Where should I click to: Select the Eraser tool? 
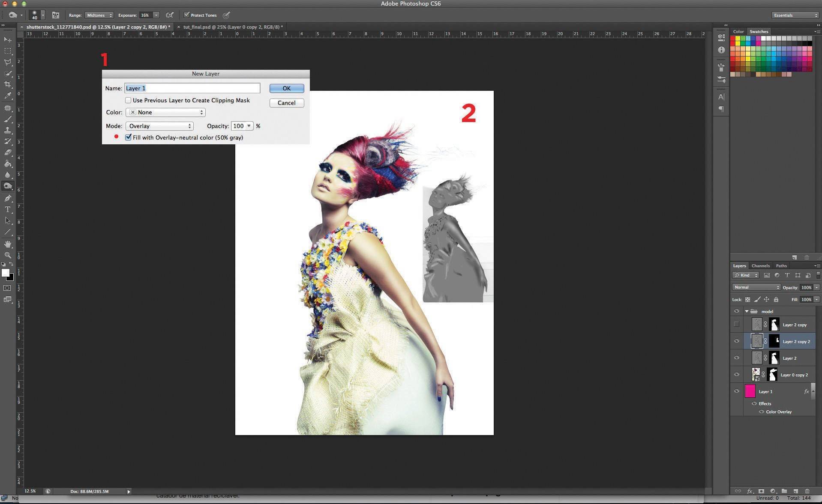pyautogui.click(x=8, y=152)
